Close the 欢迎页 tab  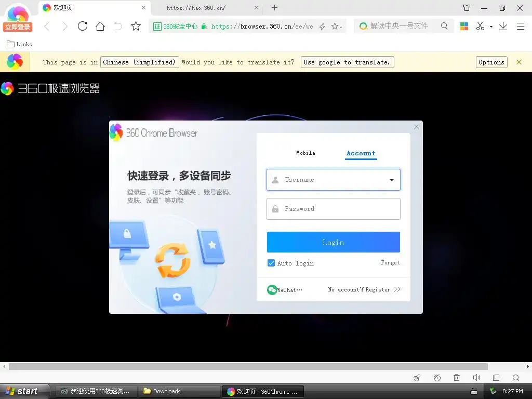tap(143, 7)
